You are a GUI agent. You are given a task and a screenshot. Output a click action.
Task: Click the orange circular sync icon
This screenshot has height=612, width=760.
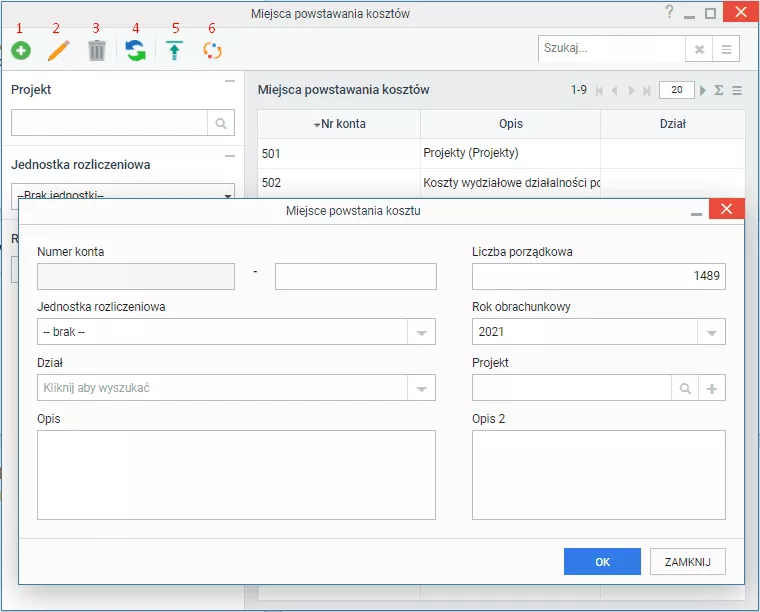tap(212, 50)
